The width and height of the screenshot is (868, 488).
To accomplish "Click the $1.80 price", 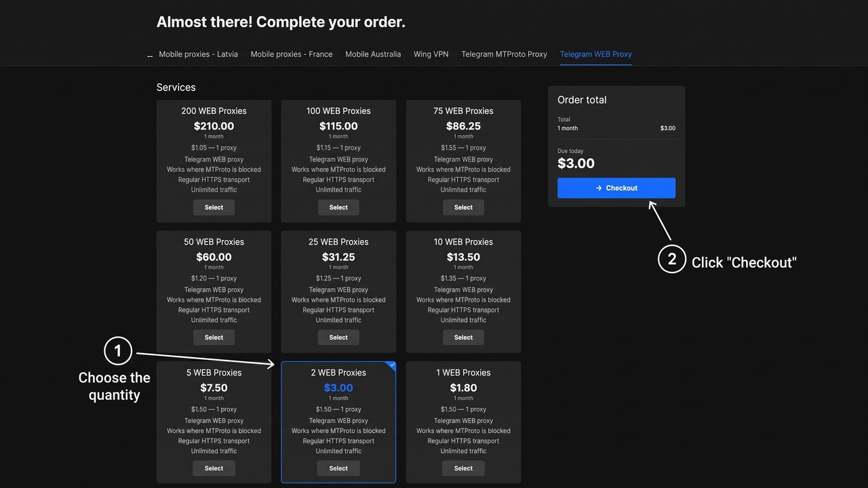I will 463,388.
